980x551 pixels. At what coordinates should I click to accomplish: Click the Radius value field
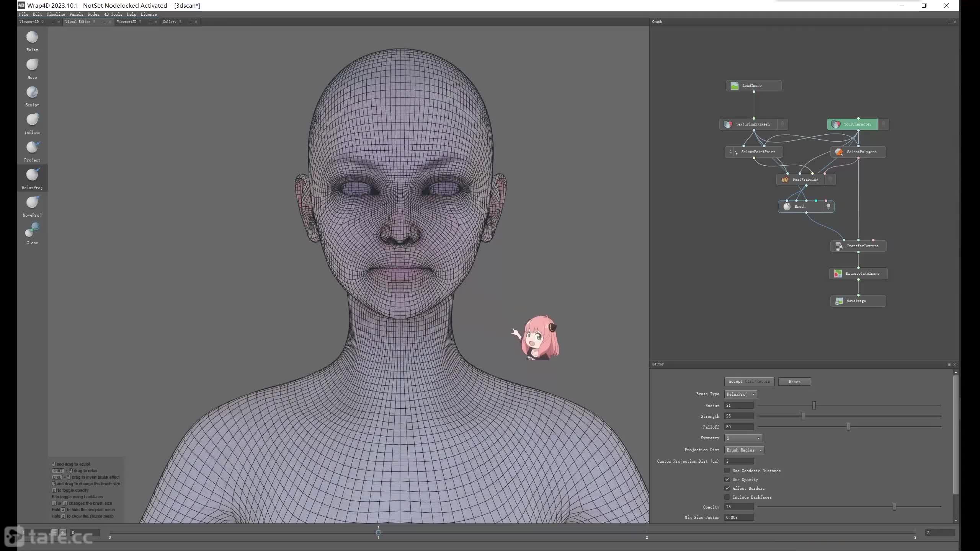click(739, 405)
